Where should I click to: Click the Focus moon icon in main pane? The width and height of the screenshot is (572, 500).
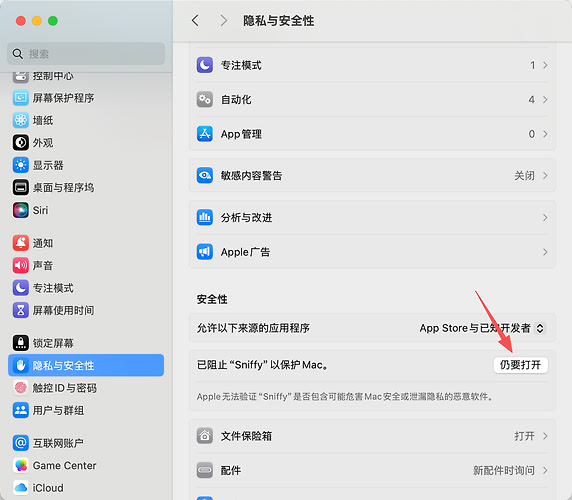pos(205,65)
